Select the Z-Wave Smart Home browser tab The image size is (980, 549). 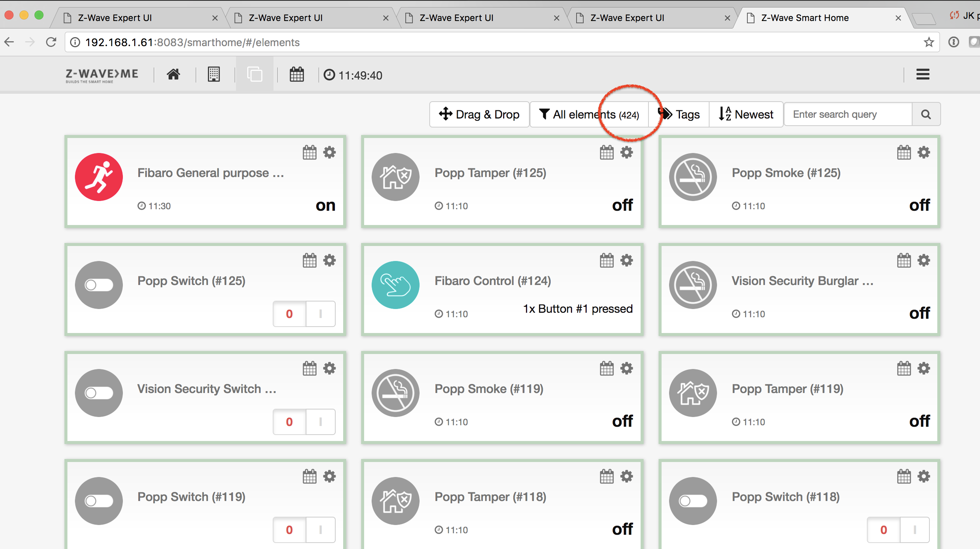tap(805, 18)
